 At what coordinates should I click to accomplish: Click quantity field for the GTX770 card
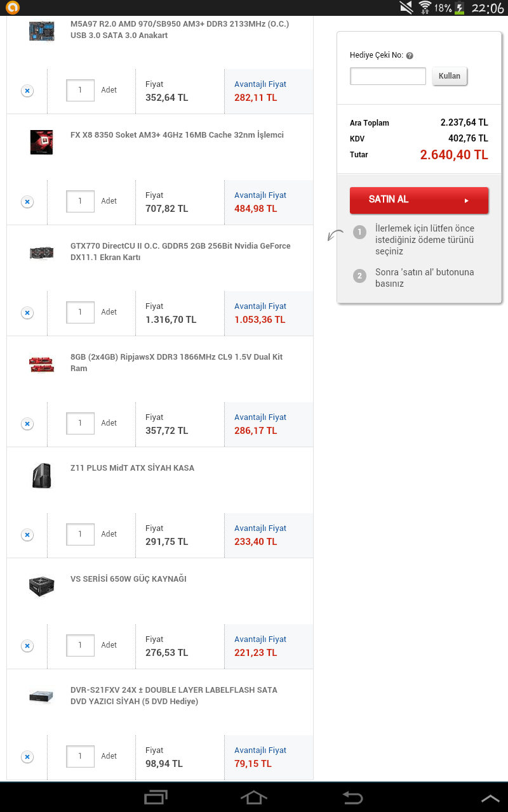(x=80, y=313)
